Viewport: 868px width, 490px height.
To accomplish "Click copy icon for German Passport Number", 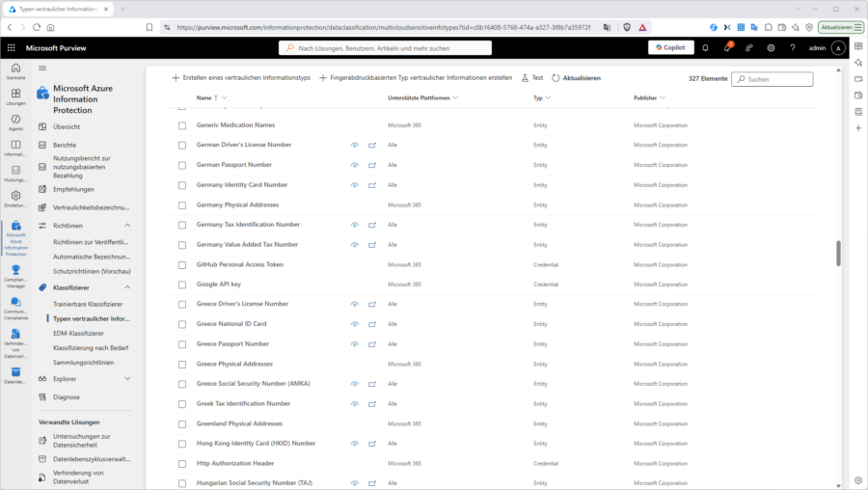I will tap(372, 165).
